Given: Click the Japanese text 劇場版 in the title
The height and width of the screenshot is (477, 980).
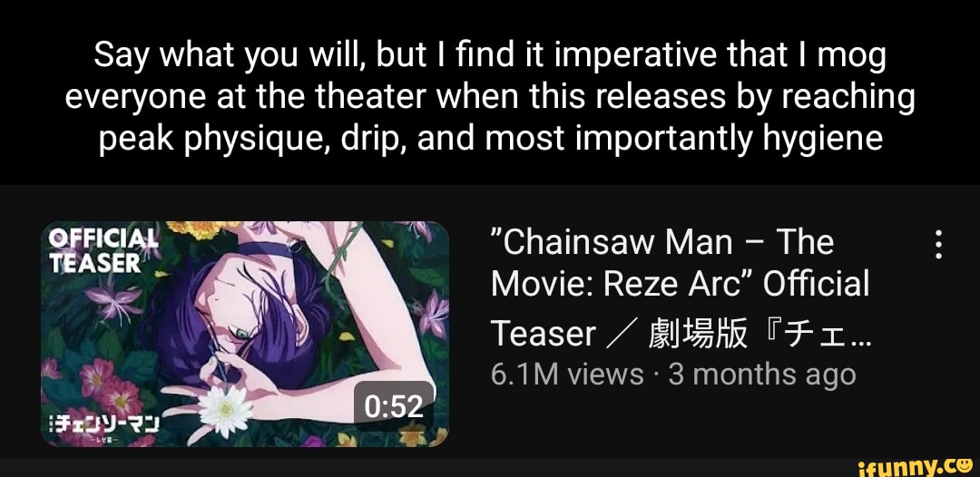Looking at the screenshot, I should point(698,332).
